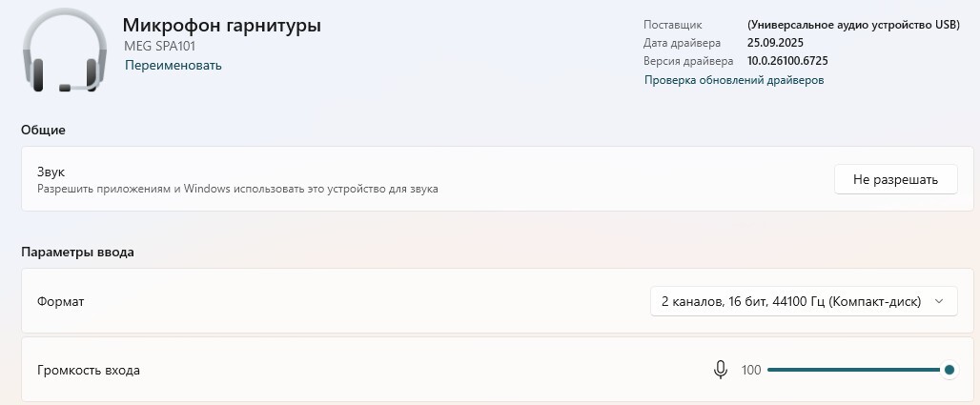Click the Универсальное аудио устройство USB vendor text
Viewport: 980px width, 405px height.
(x=852, y=25)
